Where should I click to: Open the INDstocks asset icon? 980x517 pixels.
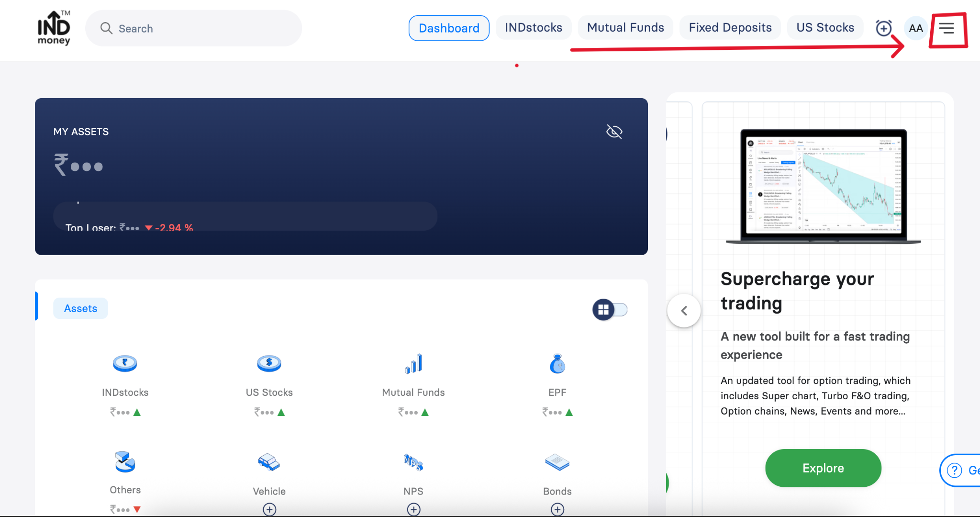[x=125, y=364]
